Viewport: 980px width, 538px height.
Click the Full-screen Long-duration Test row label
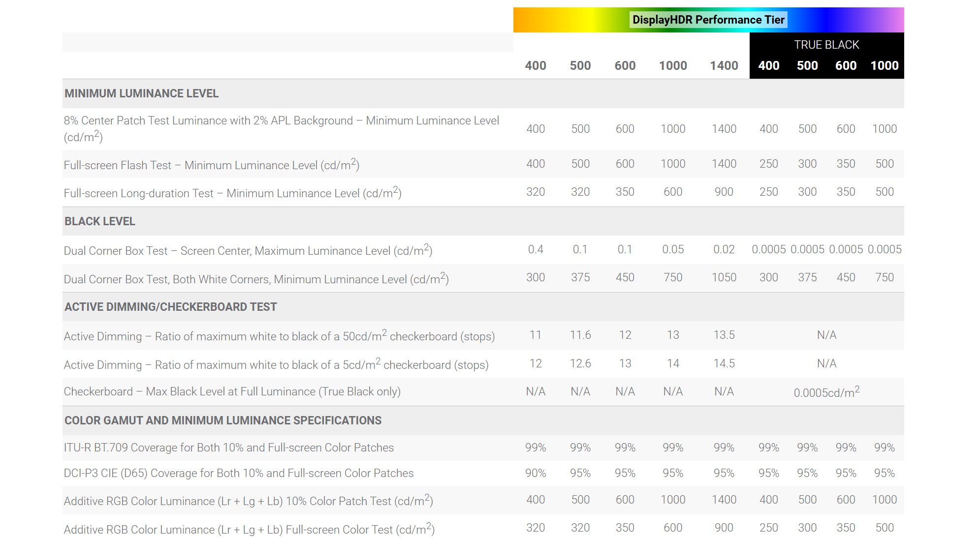[x=232, y=193]
